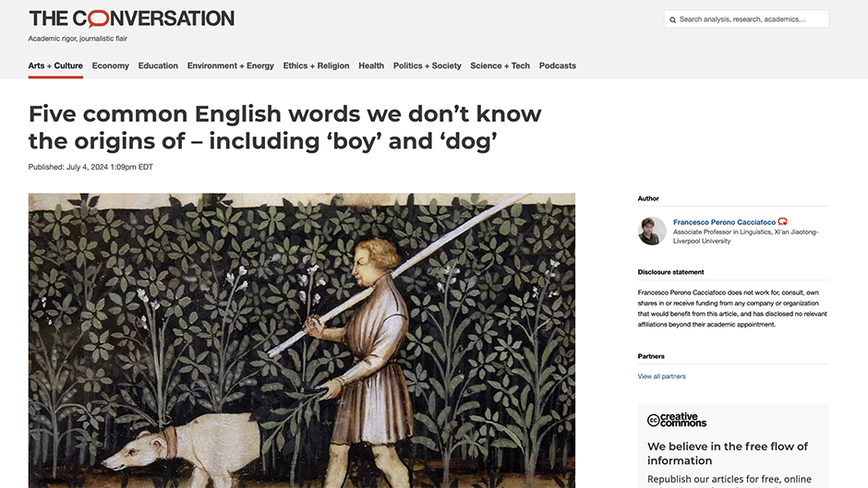Open the Education section
Image resolution: width=868 pixels, height=488 pixels.
(158, 65)
